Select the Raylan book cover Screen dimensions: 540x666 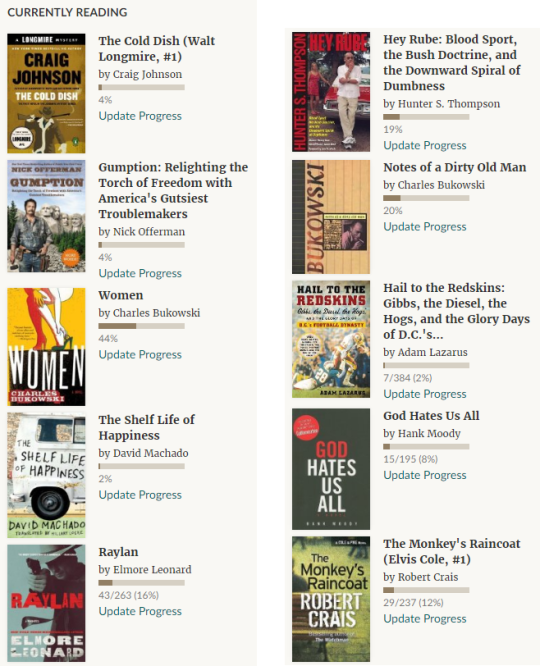[x=46, y=603]
